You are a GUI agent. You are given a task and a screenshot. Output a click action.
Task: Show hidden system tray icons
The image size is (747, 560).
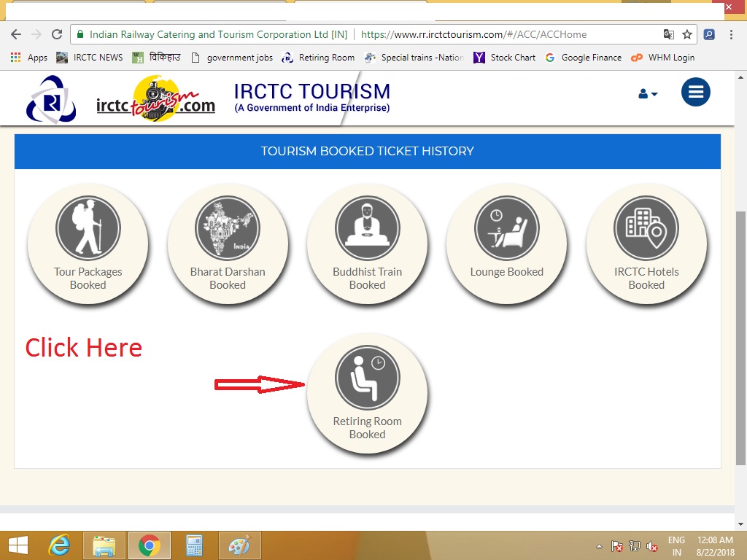[x=599, y=546]
